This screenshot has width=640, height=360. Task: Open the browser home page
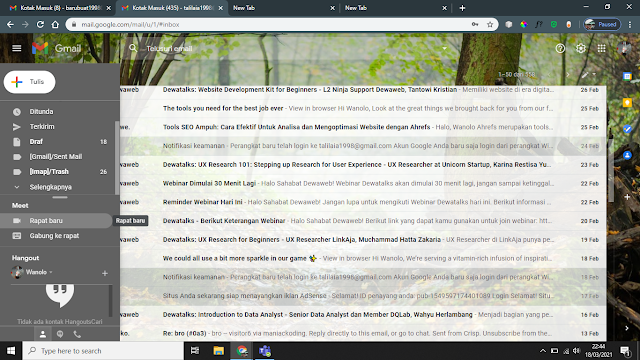55,24
